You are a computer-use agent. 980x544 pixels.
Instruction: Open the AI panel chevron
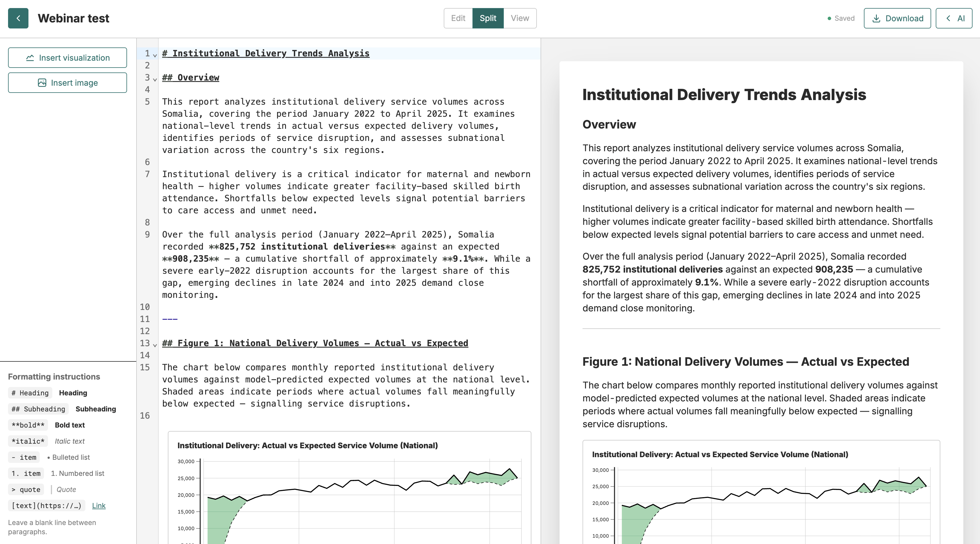948,18
